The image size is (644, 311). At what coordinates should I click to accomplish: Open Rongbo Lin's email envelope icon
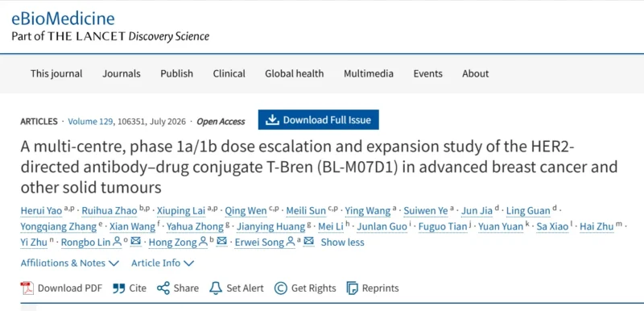135,242
